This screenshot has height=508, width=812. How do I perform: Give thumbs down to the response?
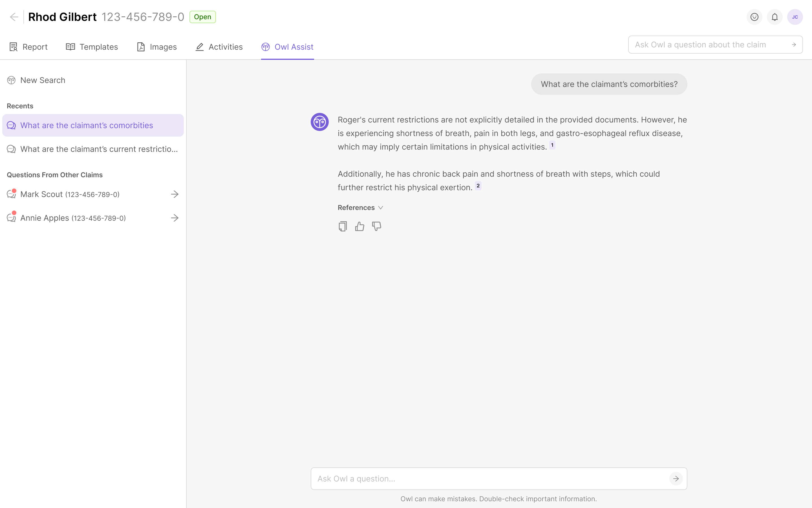[x=376, y=226]
